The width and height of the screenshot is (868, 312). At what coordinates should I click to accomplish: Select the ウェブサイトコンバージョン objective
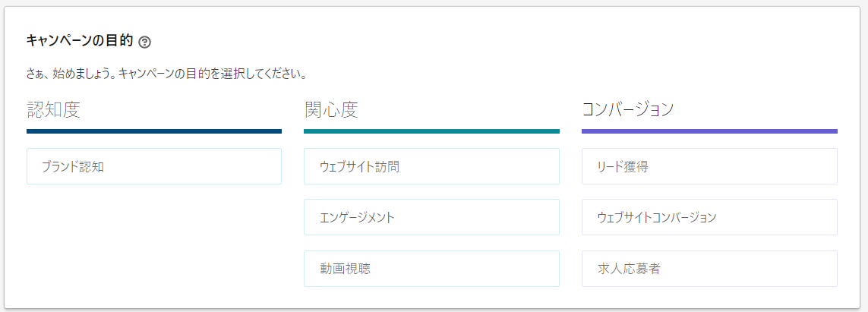709,217
